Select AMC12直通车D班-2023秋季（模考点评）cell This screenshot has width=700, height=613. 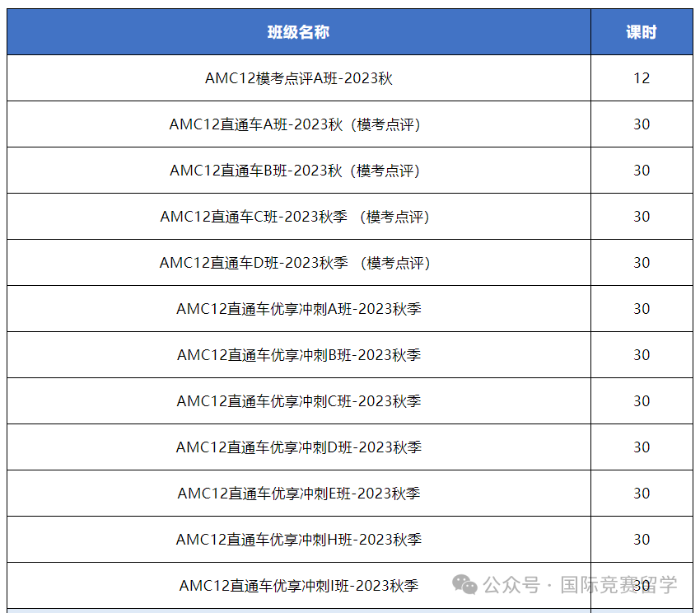point(299,263)
